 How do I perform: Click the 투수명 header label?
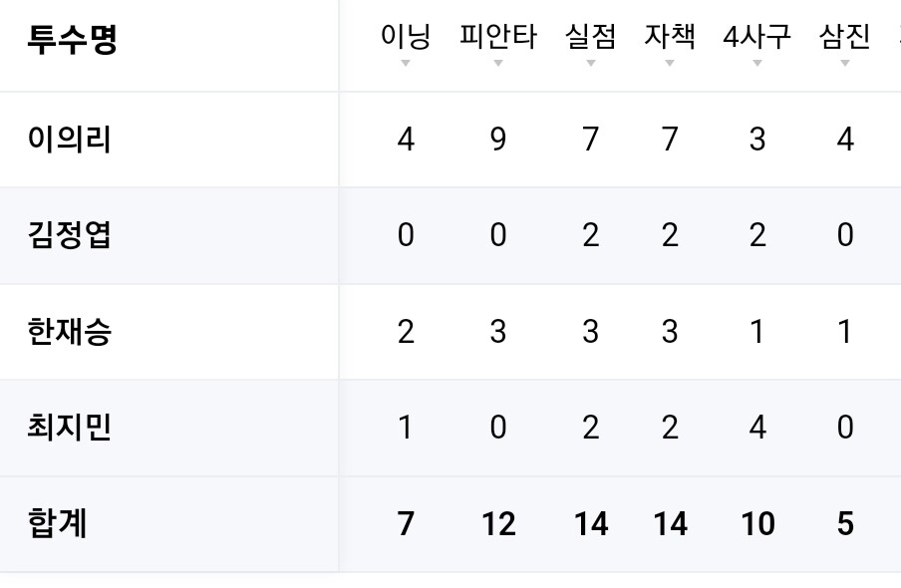(x=73, y=39)
